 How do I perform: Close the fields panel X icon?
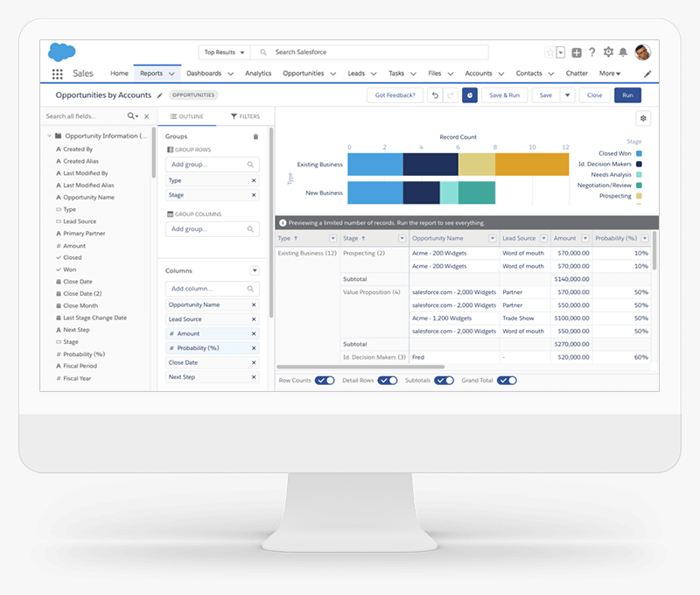(146, 116)
